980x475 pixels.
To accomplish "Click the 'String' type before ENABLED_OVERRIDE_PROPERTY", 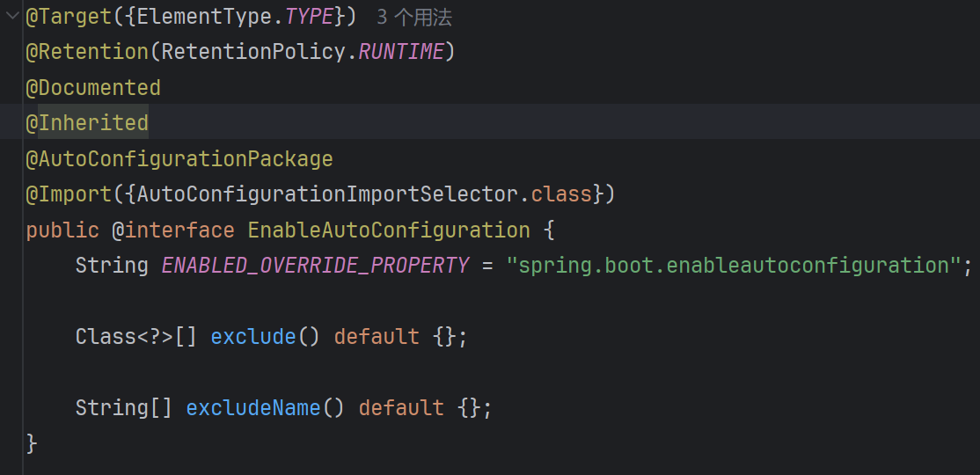I will [x=112, y=266].
